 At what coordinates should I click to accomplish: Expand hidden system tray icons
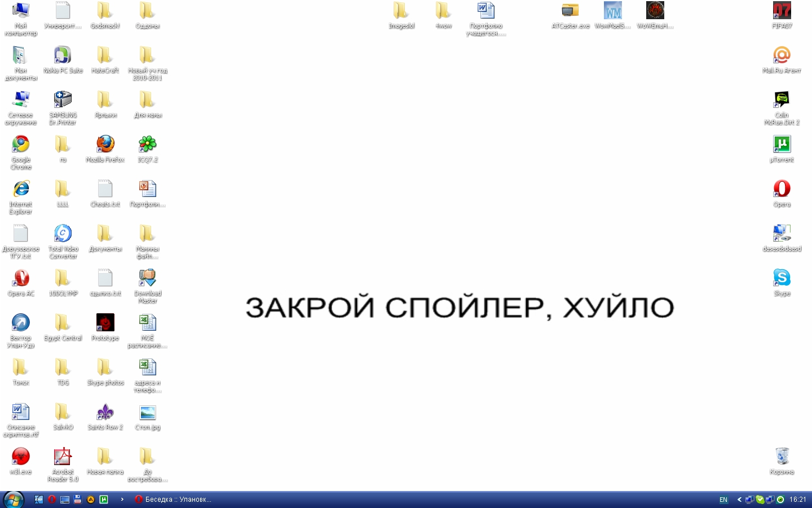point(740,500)
